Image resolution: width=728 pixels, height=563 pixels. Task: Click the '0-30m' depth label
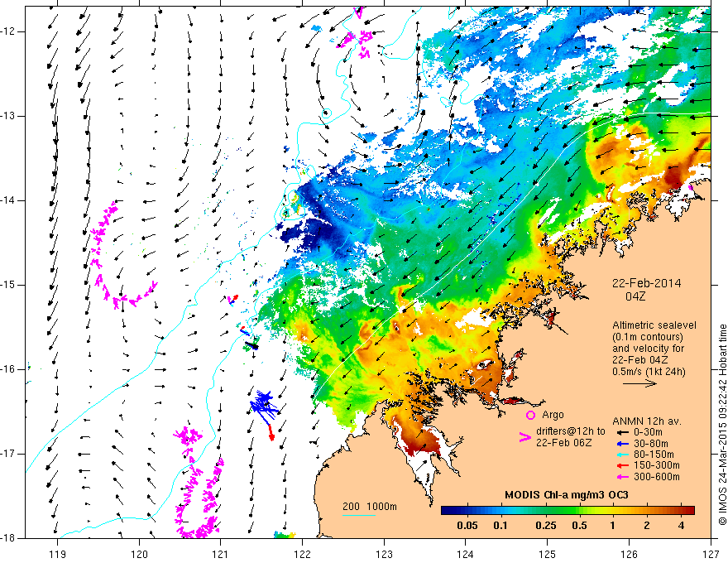648,432
